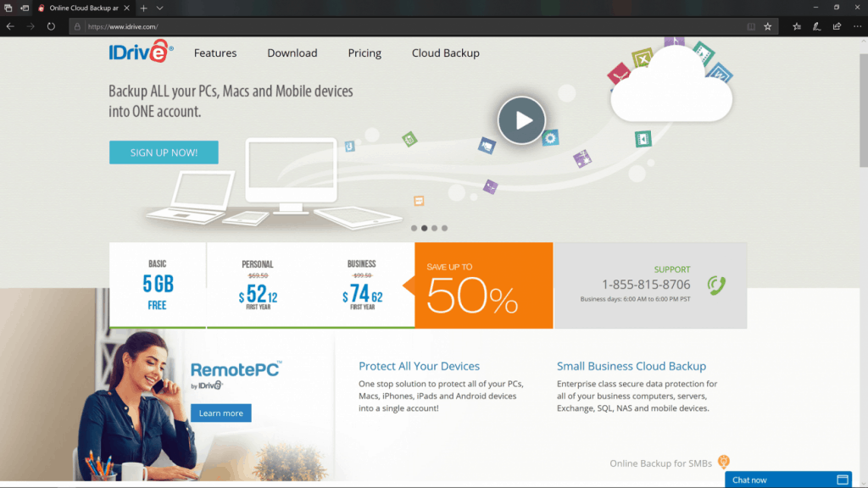Open Small Business Cloud Backup link
Image resolution: width=868 pixels, height=488 pixels.
click(631, 366)
